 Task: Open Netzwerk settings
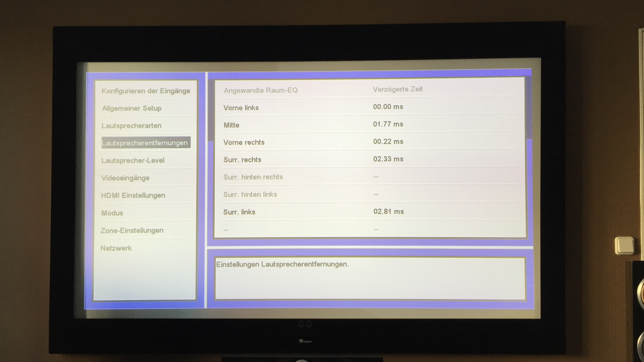click(x=116, y=248)
